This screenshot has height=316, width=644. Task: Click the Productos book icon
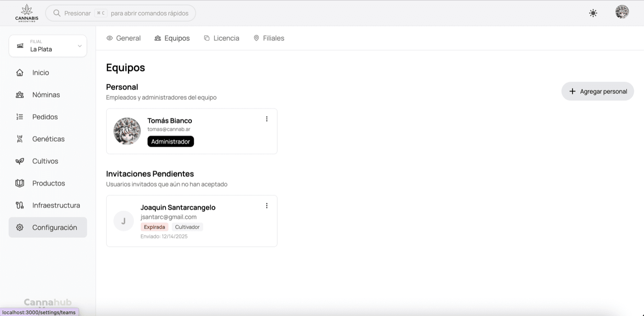pos(20,183)
